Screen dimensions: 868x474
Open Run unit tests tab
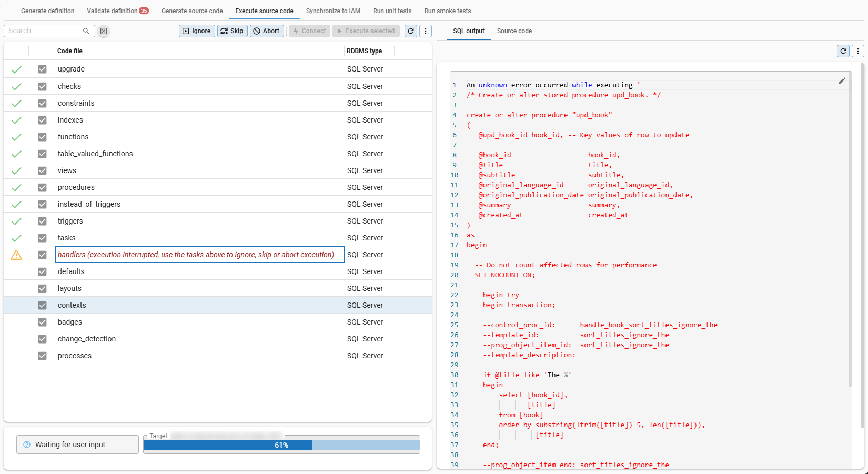pos(392,11)
